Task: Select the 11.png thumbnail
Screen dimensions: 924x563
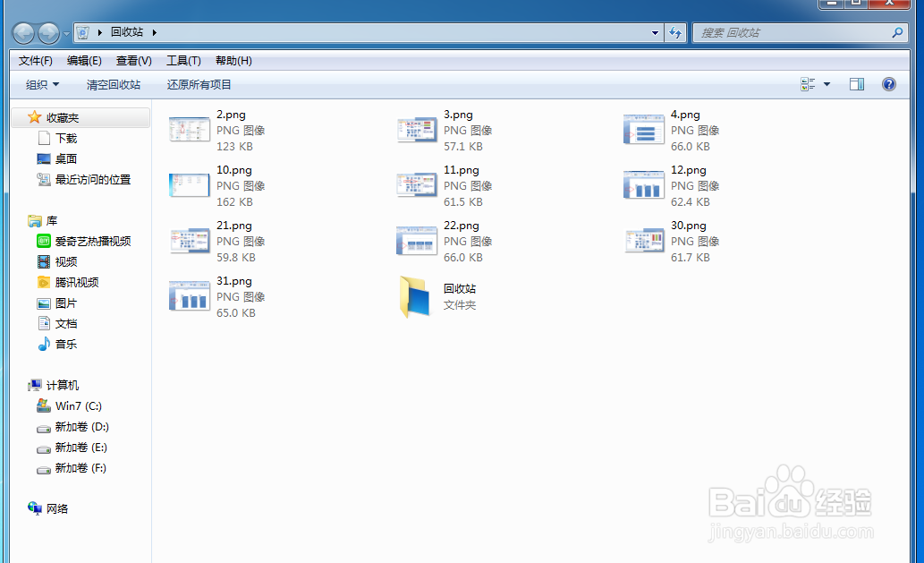Action: (417, 185)
